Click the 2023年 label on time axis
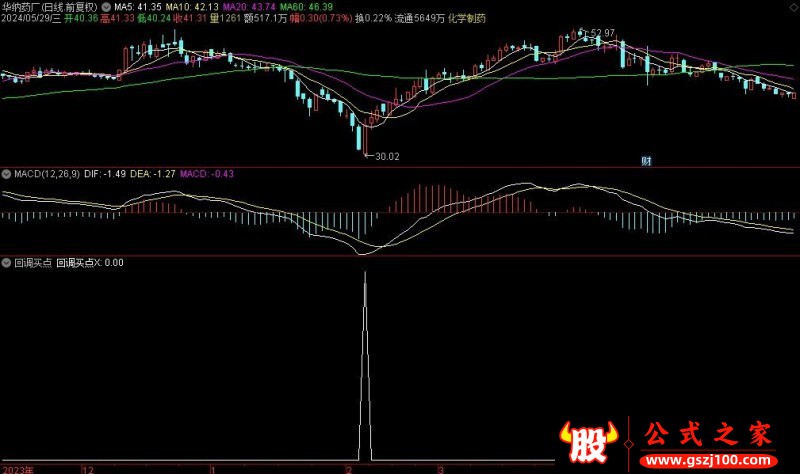The width and height of the screenshot is (800, 474). [18, 468]
